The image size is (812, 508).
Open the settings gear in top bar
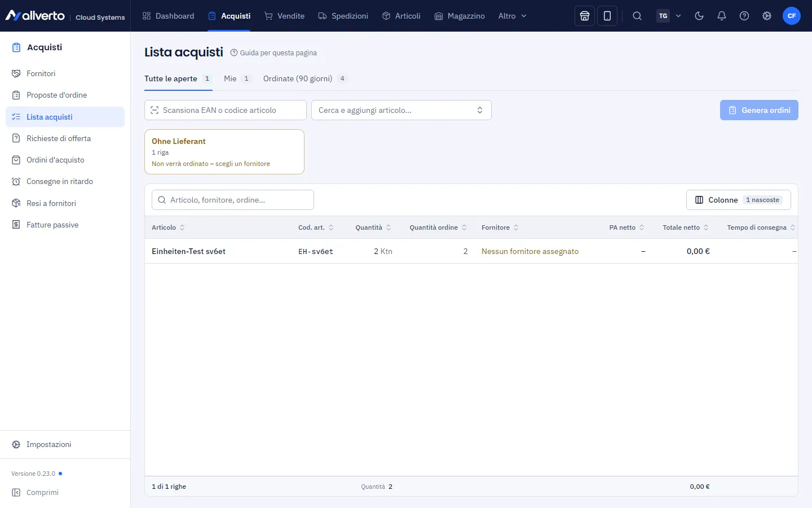767,16
